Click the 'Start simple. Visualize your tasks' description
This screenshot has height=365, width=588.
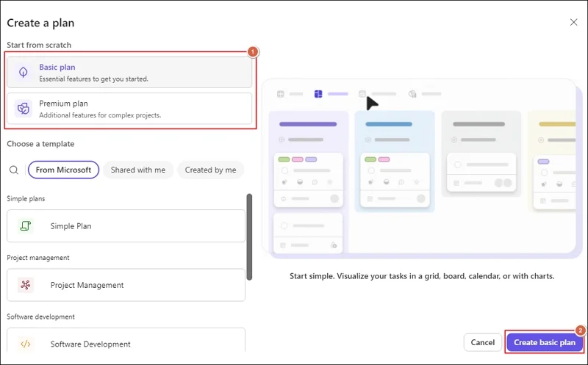422,276
